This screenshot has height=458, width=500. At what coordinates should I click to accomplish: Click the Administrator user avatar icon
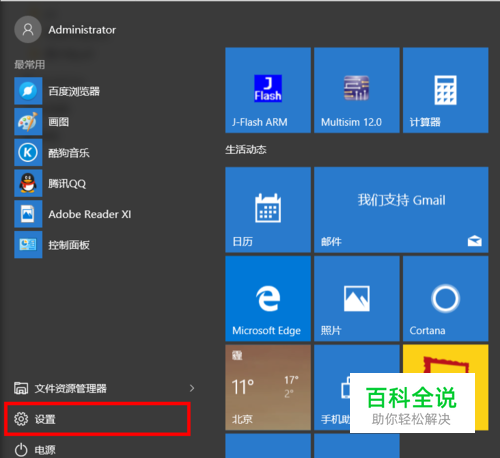28,30
